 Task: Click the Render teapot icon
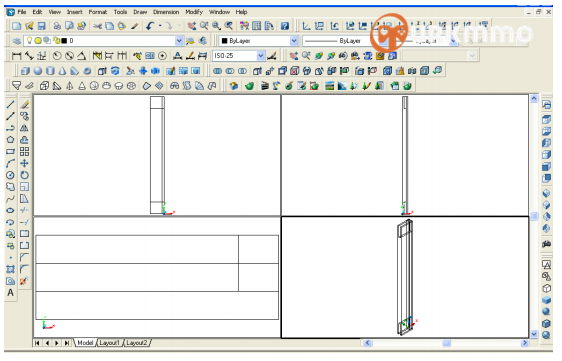(x=250, y=86)
